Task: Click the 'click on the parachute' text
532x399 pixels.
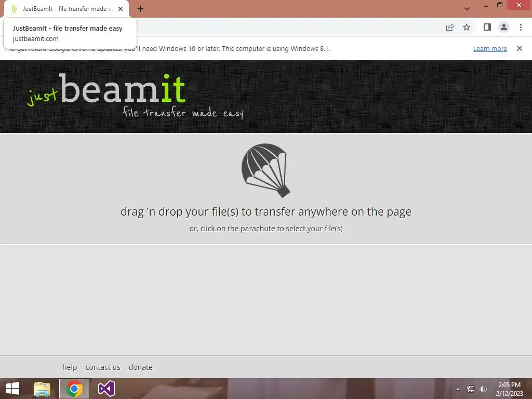Action: click(x=265, y=229)
